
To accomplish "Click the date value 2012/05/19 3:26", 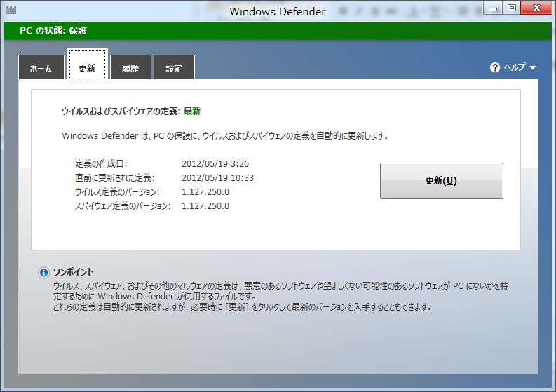I will [x=215, y=164].
